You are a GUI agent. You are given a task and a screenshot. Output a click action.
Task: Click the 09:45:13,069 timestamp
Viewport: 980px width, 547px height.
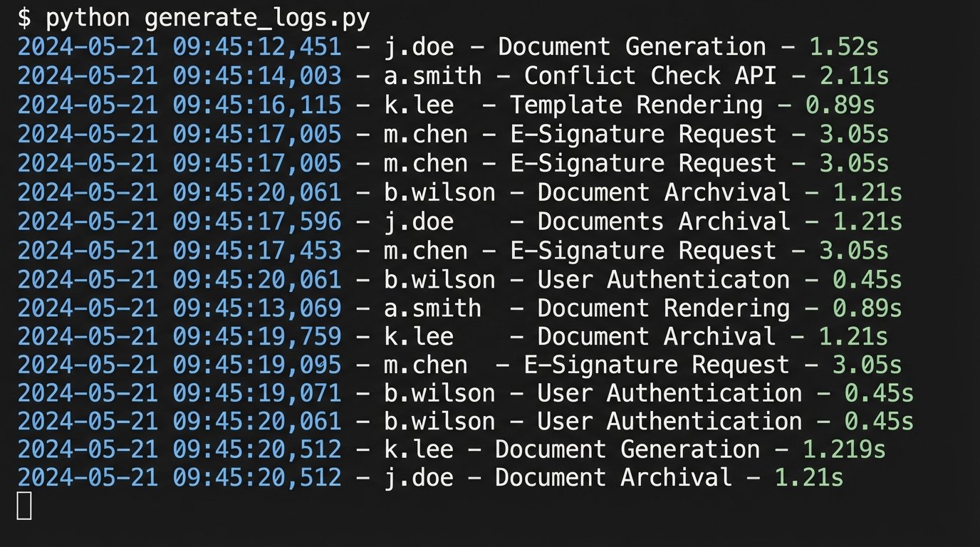point(256,308)
